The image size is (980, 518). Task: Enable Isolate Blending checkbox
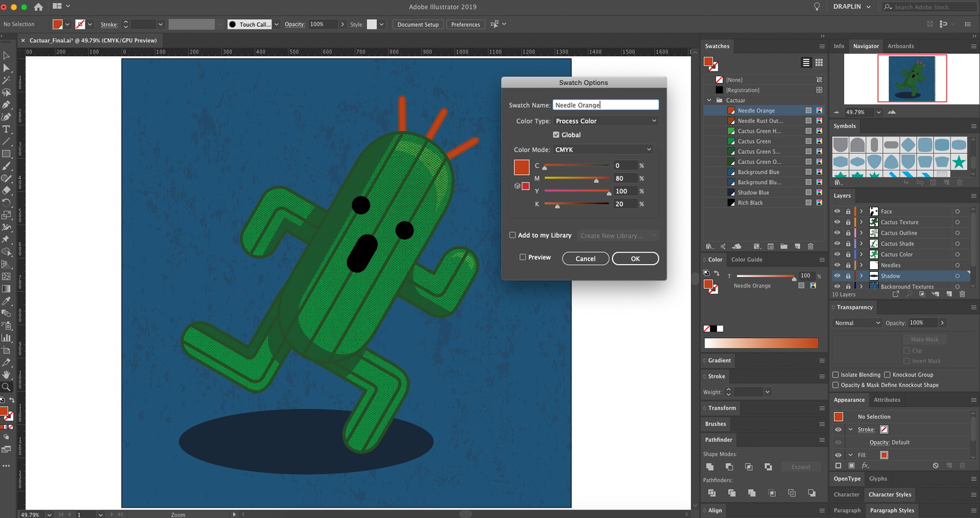(836, 374)
